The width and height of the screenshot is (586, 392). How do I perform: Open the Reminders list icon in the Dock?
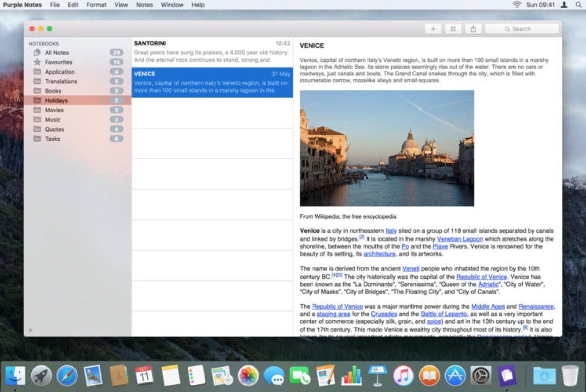click(x=196, y=375)
